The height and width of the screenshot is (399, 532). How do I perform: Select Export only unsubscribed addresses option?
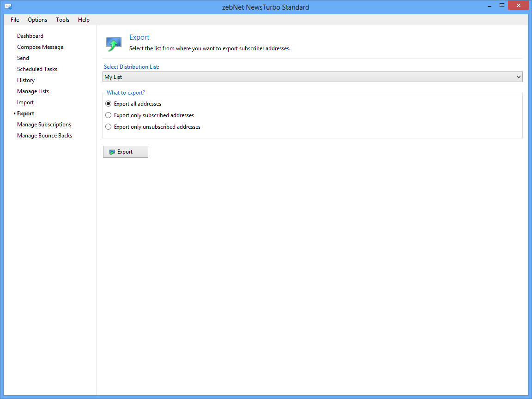pyautogui.click(x=109, y=127)
